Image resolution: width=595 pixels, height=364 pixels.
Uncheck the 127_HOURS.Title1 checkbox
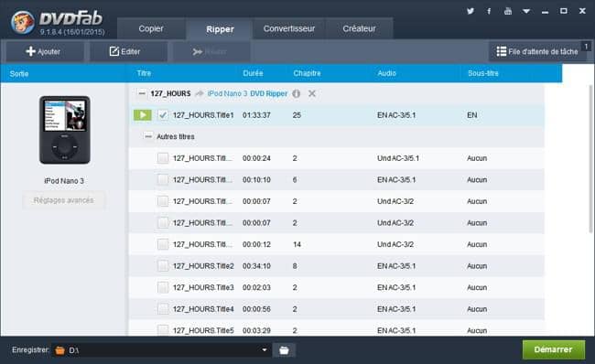(163, 115)
